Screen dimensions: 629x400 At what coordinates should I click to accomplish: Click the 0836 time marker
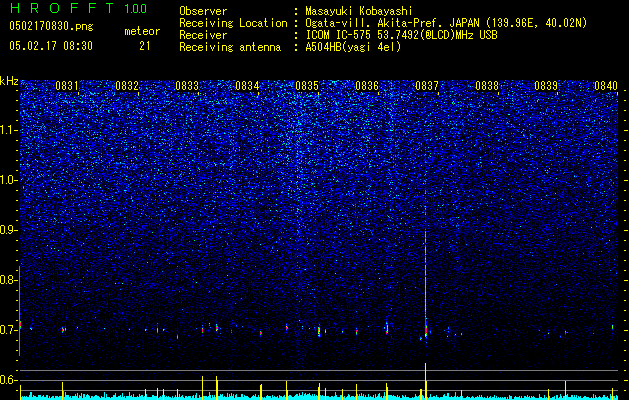coord(367,86)
